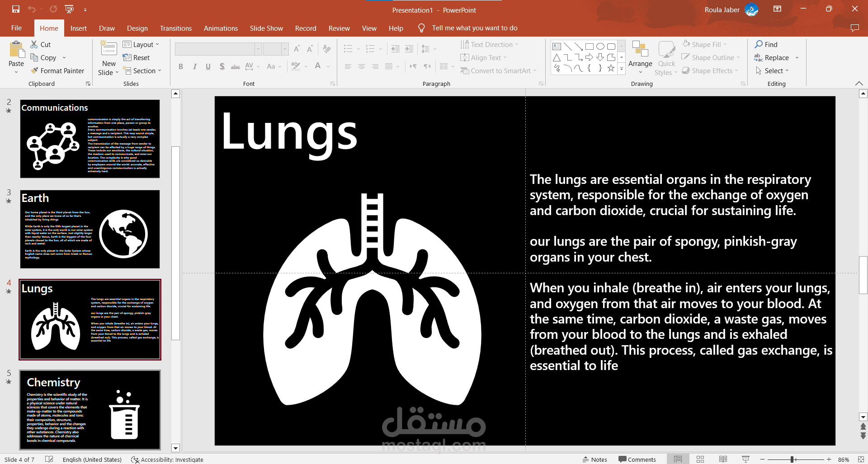868x464 pixels.
Task: Expand the Select dropdown in Editing
Action: pos(772,70)
